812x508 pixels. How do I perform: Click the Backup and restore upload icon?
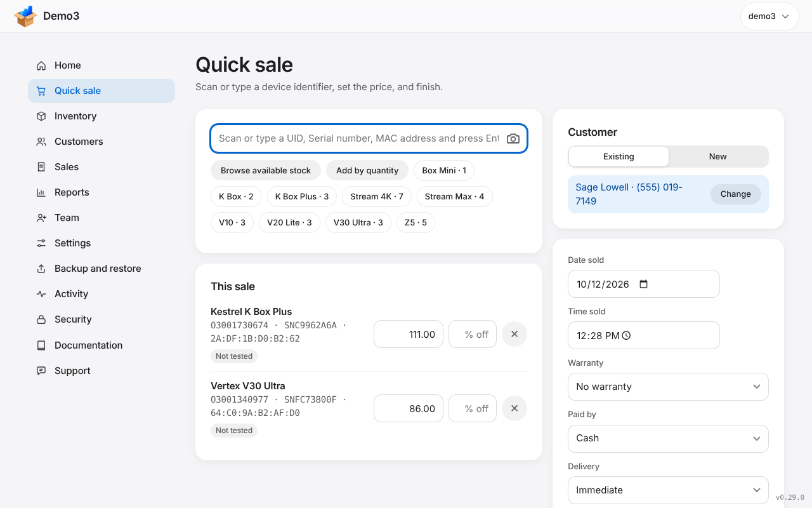(x=41, y=269)
